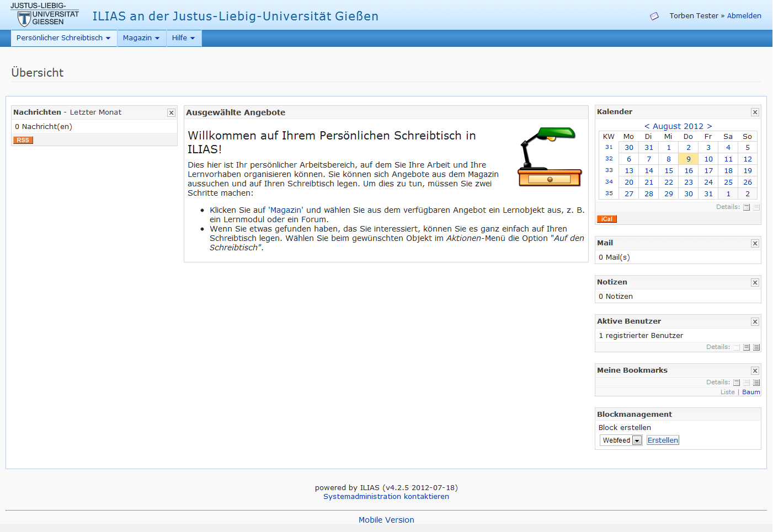Image resolution: width=773 pixels, height=532 pixels.
Task: Hide the Mail block with its X icon
Action: [755, 244]
